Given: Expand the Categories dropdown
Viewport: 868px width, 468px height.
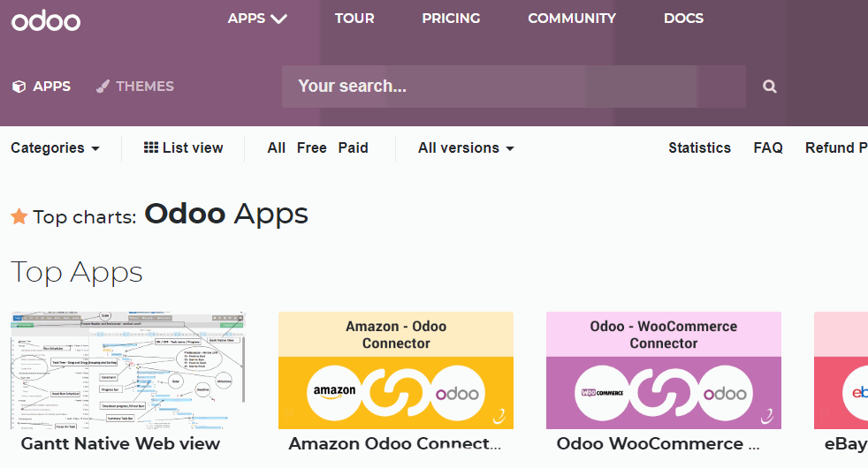Looking at the screenshot, I should [x=56, y=148].
